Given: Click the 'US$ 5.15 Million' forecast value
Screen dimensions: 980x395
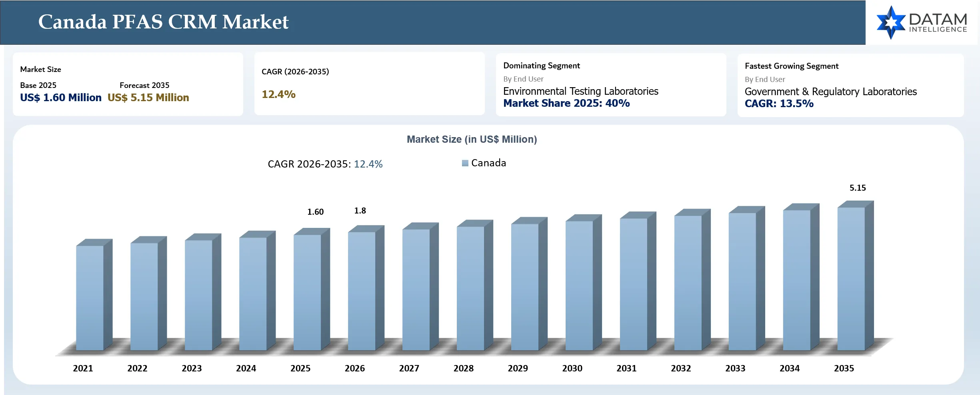Looking at the screenshot, I should (x=148, y=98).
